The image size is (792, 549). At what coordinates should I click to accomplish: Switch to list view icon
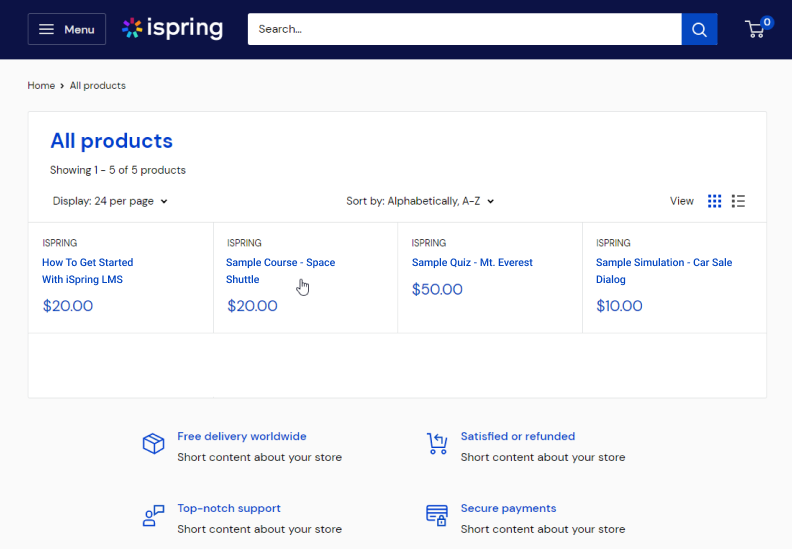click(738, 201)
